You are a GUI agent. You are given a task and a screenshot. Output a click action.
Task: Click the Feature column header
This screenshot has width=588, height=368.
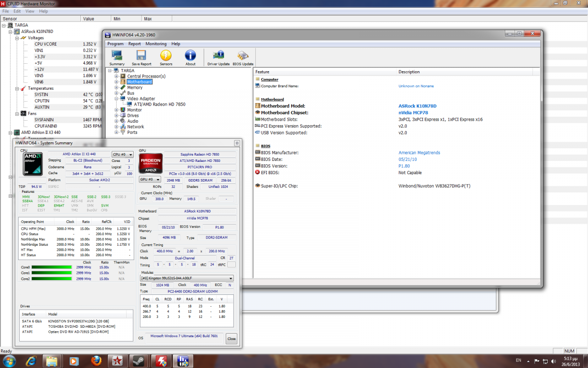(325, 72)
